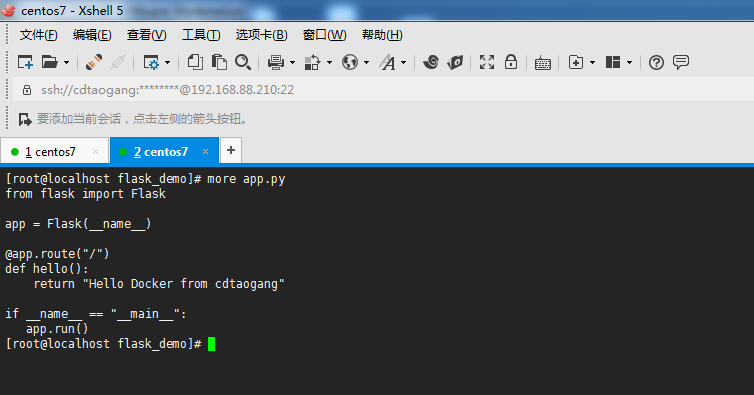The height and width of the screenshot is (395, 754).
Task: Click the globe encoding icon
Action: (350, 62)
